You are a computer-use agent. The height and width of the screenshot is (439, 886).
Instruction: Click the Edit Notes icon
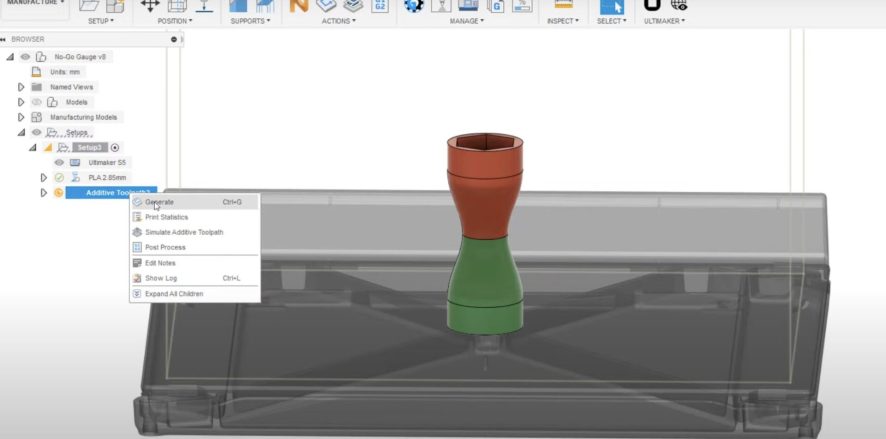coord(138,263)
